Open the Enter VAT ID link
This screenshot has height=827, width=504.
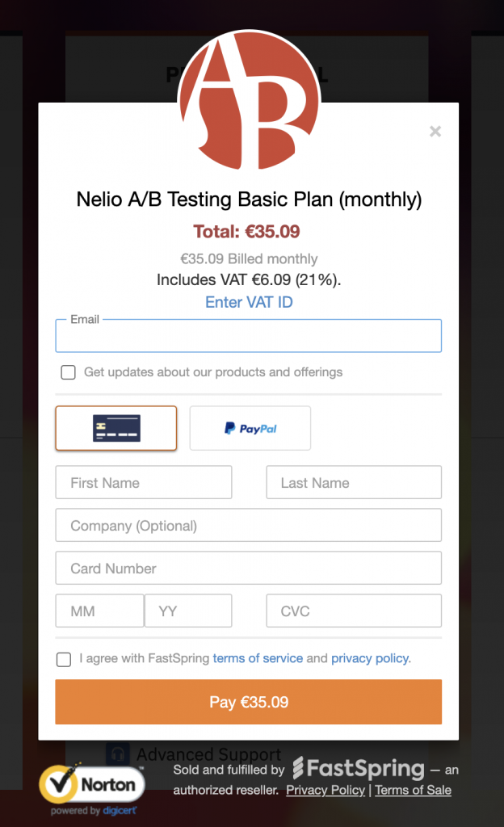click(x=249, y=302)
